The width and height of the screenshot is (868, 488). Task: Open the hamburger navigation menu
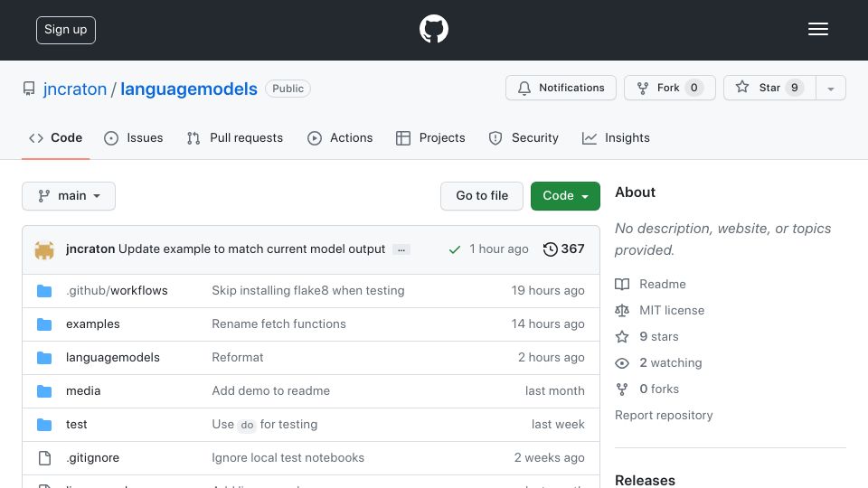click(817, 29)
